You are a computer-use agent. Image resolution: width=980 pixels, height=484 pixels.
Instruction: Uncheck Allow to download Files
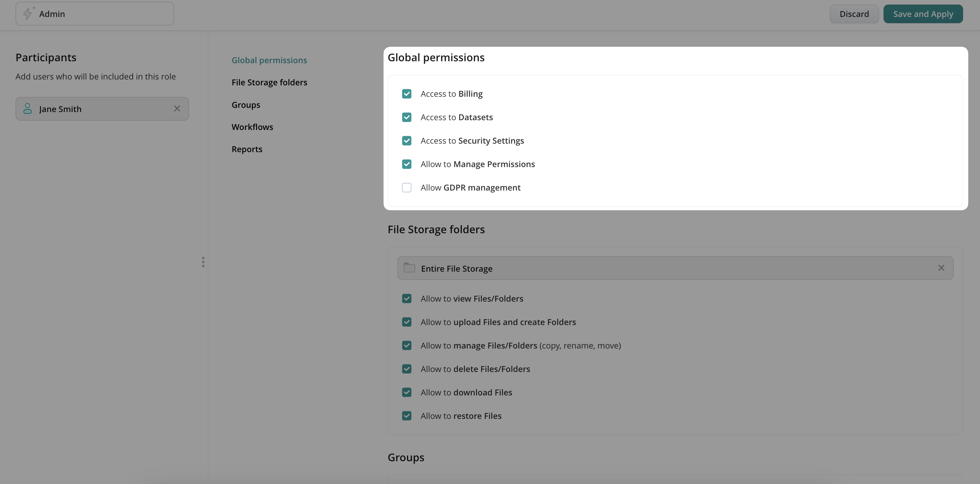click(x=406, y=392)
